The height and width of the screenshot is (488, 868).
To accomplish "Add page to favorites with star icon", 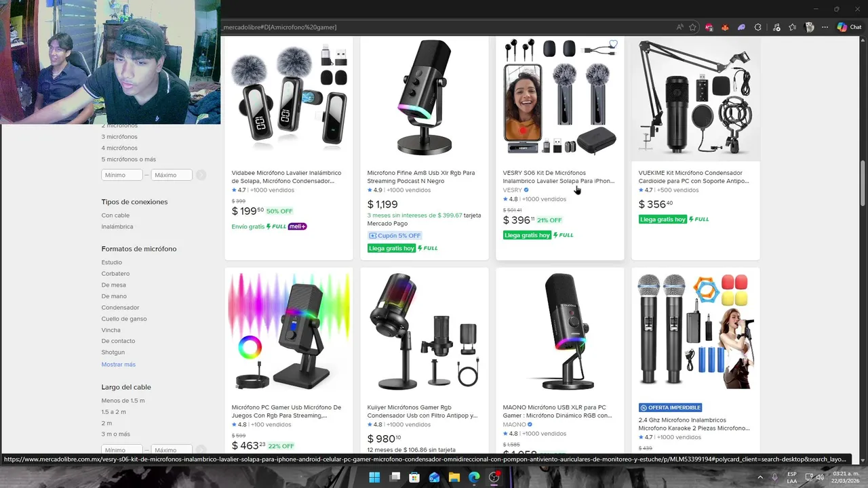I will [x=692, y=27].
